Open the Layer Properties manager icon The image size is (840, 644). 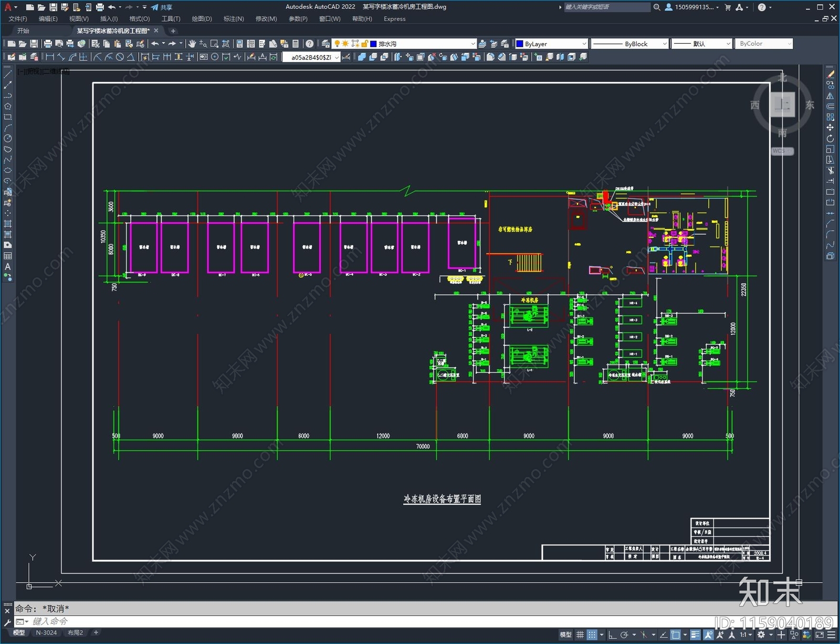tap(325, 44)
